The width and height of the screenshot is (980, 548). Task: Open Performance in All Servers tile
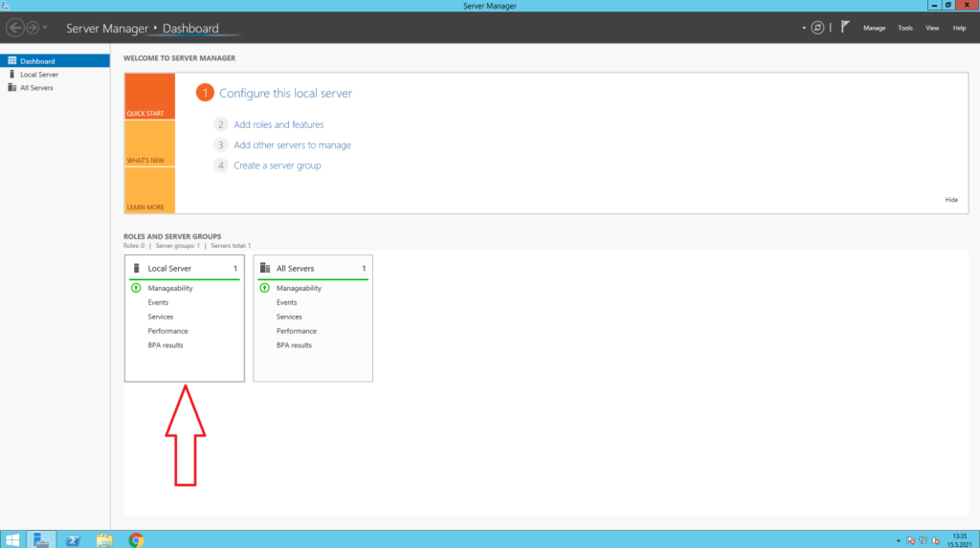[x=297, y=331]
